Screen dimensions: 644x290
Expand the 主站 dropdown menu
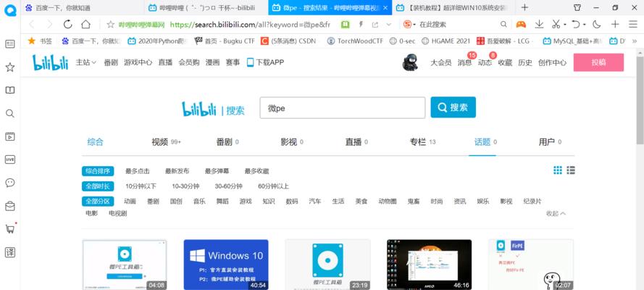coord(85,62)
